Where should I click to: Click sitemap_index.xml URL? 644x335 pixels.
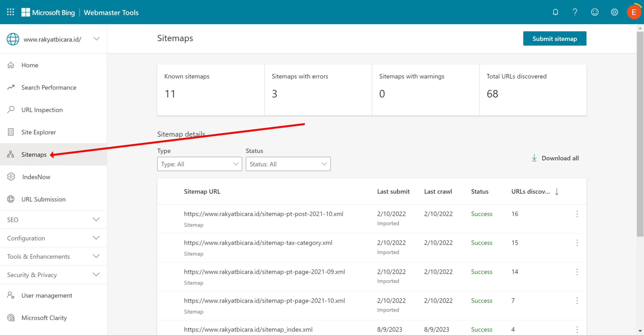click(248, 329)
